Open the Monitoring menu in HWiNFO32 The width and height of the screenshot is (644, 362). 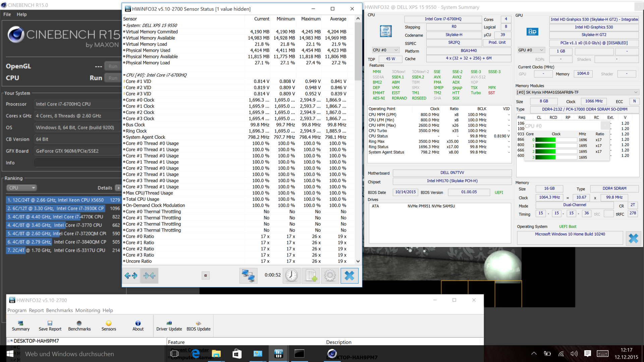[x=88, y=310]
